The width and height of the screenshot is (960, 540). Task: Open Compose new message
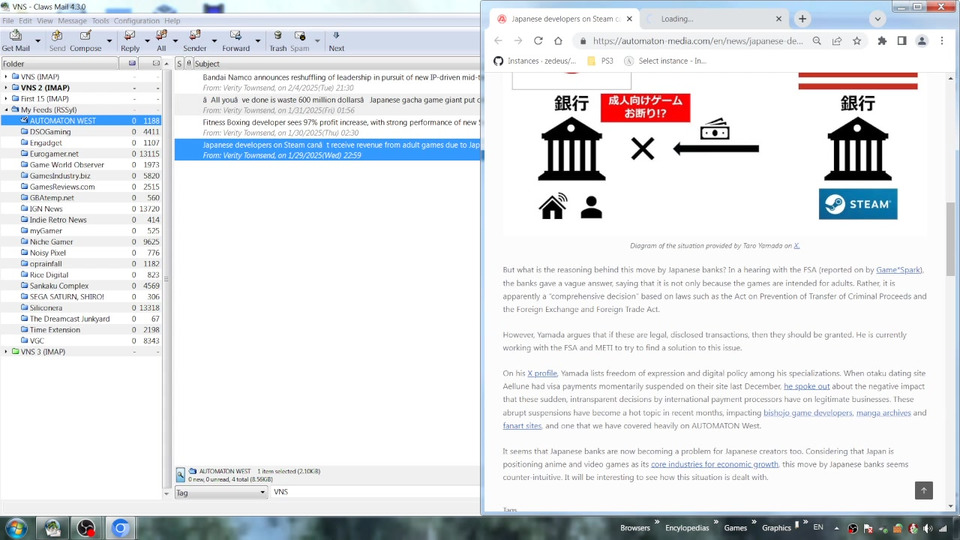(86, 41)
